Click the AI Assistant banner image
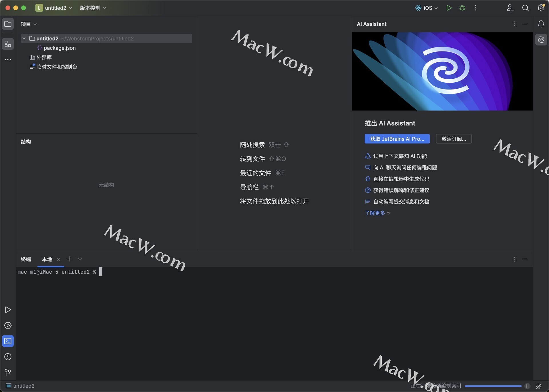549x392 pixels. [442, 71]
